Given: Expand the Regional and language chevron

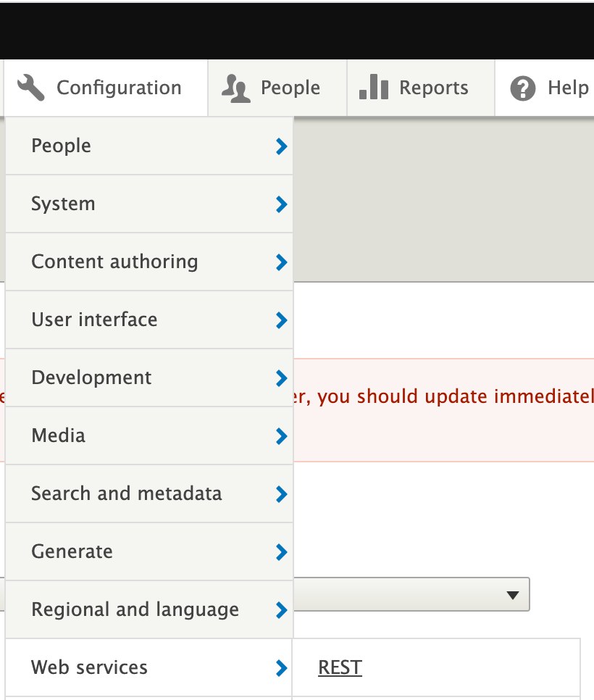Looking at the screenshot, I should click(282, 610).
